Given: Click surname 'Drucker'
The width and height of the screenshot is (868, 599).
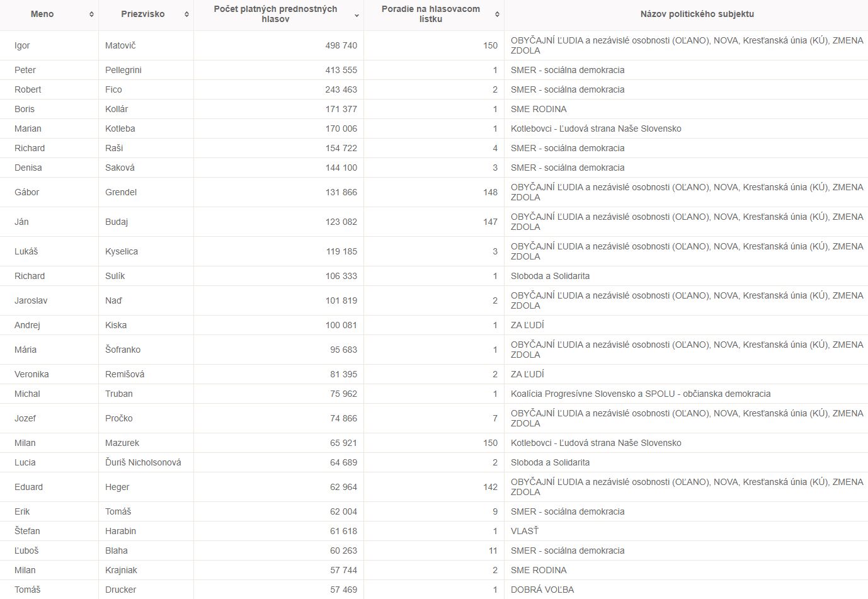Looking at the screenshot, I should pos(121,590).
